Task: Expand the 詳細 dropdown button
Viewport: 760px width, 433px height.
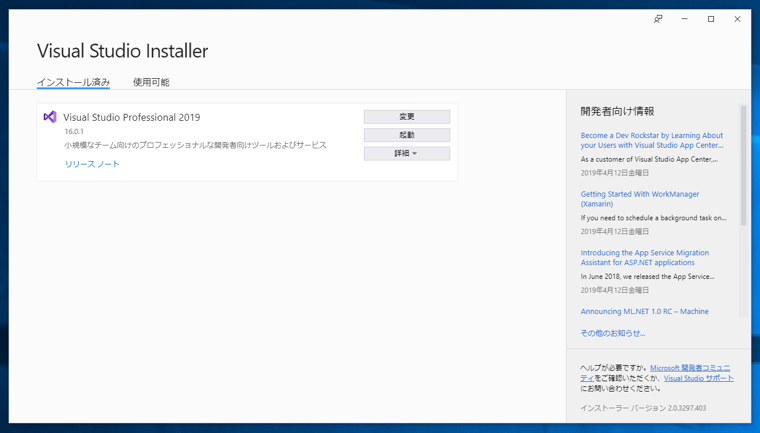Action: point(407,153)
